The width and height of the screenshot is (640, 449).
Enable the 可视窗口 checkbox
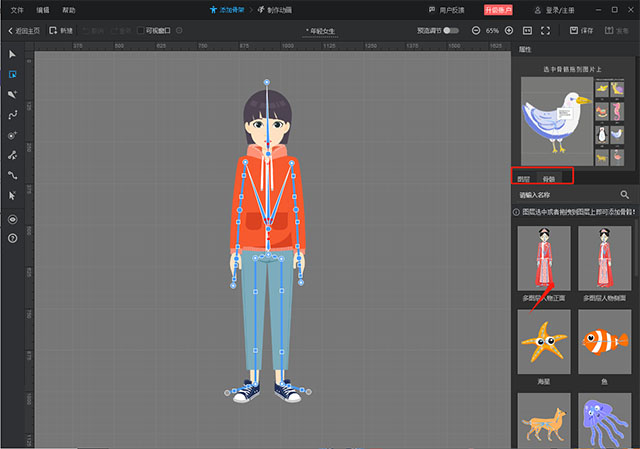[x=141, y=31]
